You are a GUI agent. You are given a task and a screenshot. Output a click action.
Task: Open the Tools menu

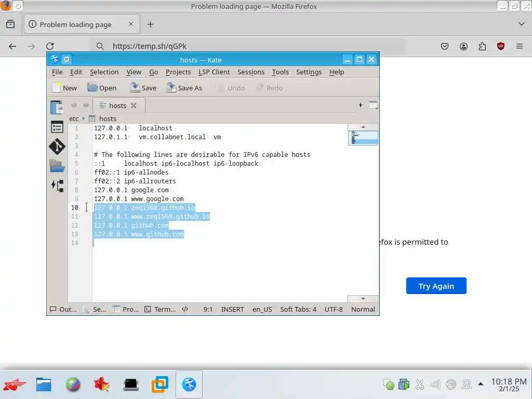(x=280, y=72)
